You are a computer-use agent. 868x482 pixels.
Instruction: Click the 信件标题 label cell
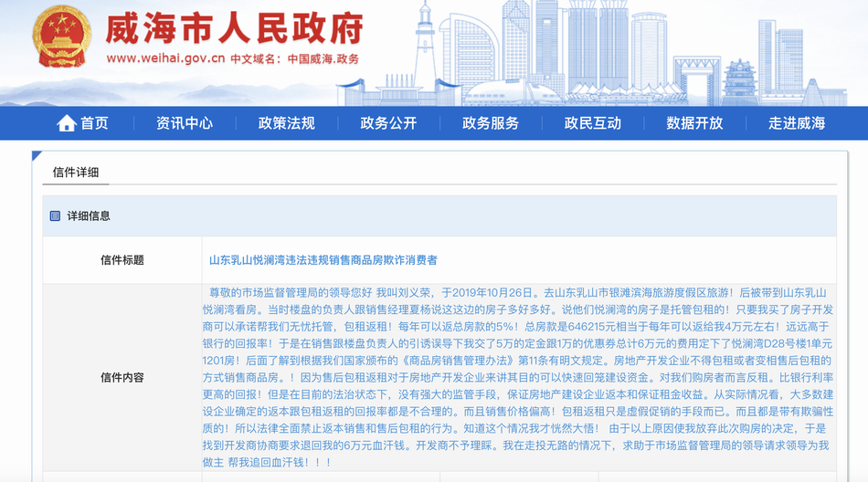tap(122, 260)
